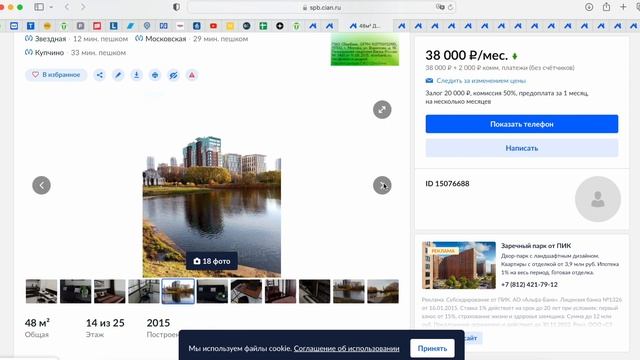Click the printer icon

click(x=155, y=75)
